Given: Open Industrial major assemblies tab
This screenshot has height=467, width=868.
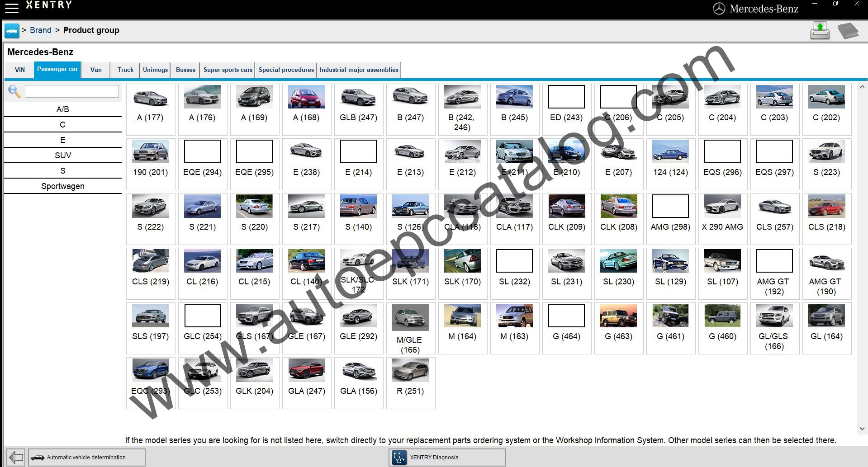Looking at the screenshot, I should (x=359, y=70).
